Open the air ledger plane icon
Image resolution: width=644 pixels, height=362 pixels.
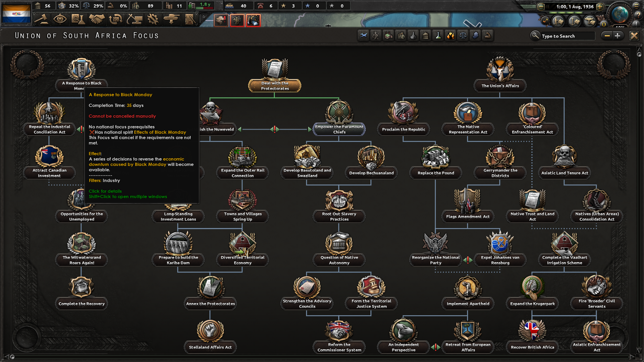(x=590, y=21)
